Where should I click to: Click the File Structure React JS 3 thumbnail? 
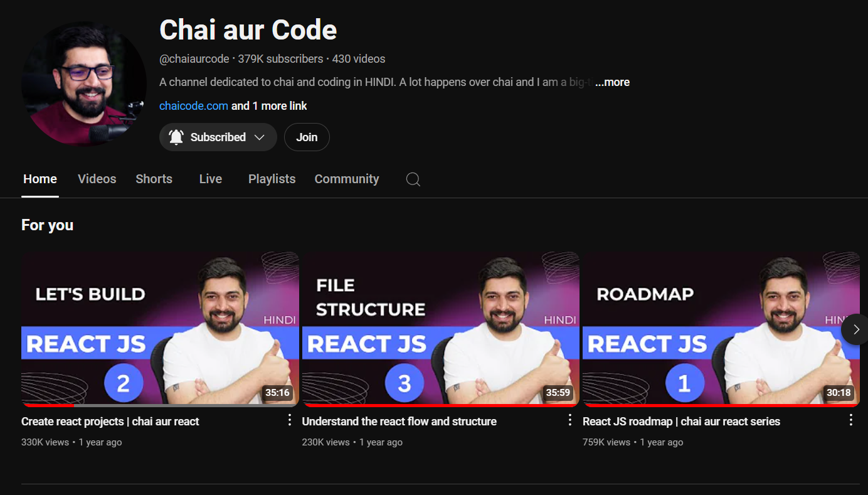tap(440, 329)
